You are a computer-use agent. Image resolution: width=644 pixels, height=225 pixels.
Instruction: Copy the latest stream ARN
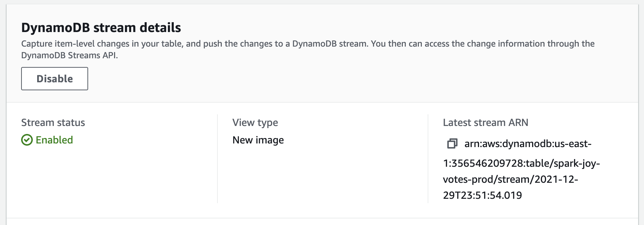tap(452, 144)
